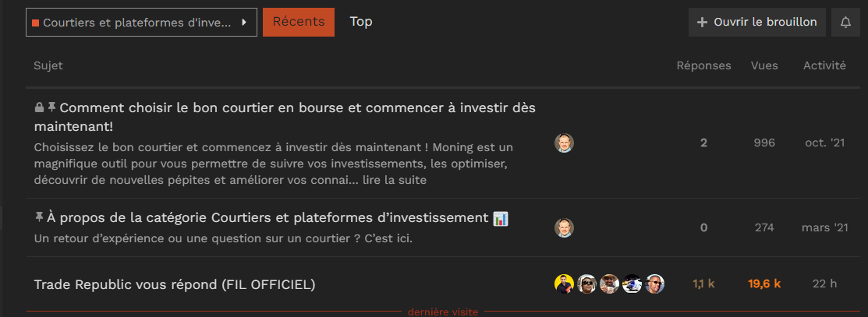Switch to the Récents tab
Viewport: 868px width, 317px height.
299,22
